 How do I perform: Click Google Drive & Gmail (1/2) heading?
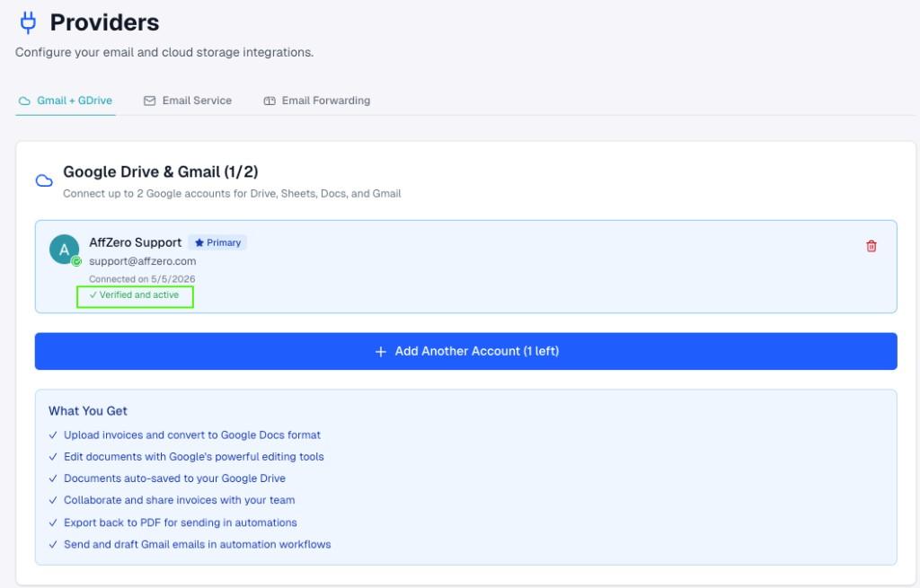(x=161, y=171)
